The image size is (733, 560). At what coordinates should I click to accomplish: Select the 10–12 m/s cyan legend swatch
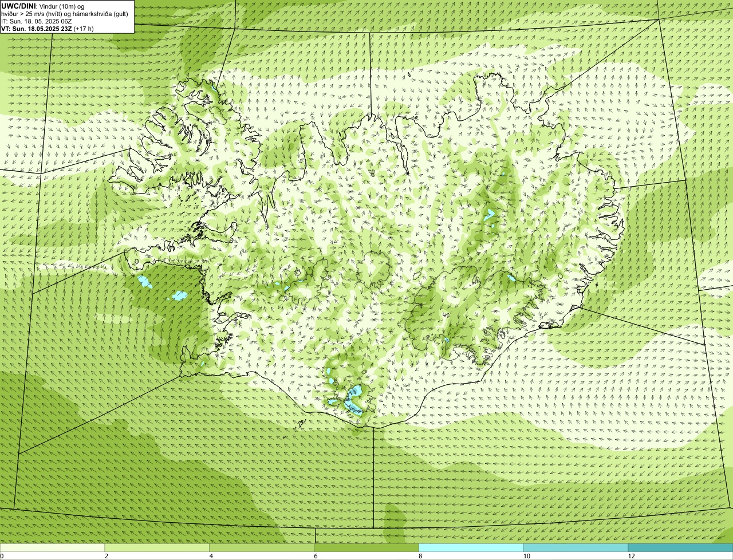point(576,547)
